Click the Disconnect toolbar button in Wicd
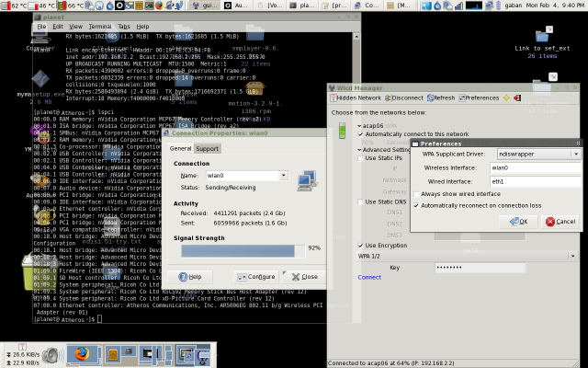588x368 pixels. 404,98
